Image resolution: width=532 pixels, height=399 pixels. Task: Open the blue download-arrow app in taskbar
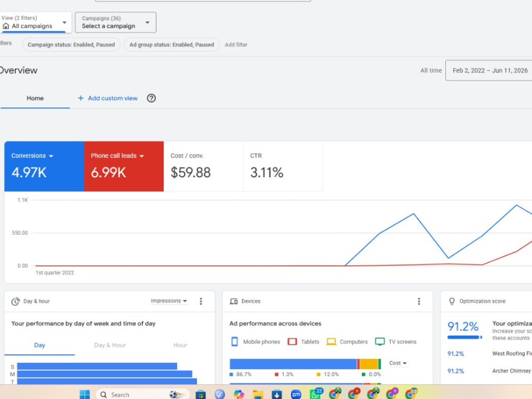[x=277, y=395]
